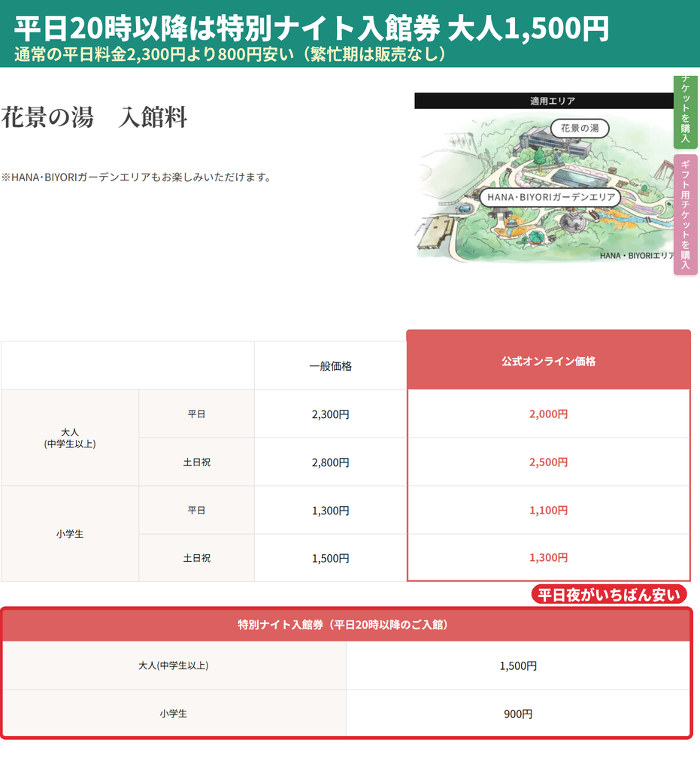Click the illustrated area map image

[x=544, y=186]
